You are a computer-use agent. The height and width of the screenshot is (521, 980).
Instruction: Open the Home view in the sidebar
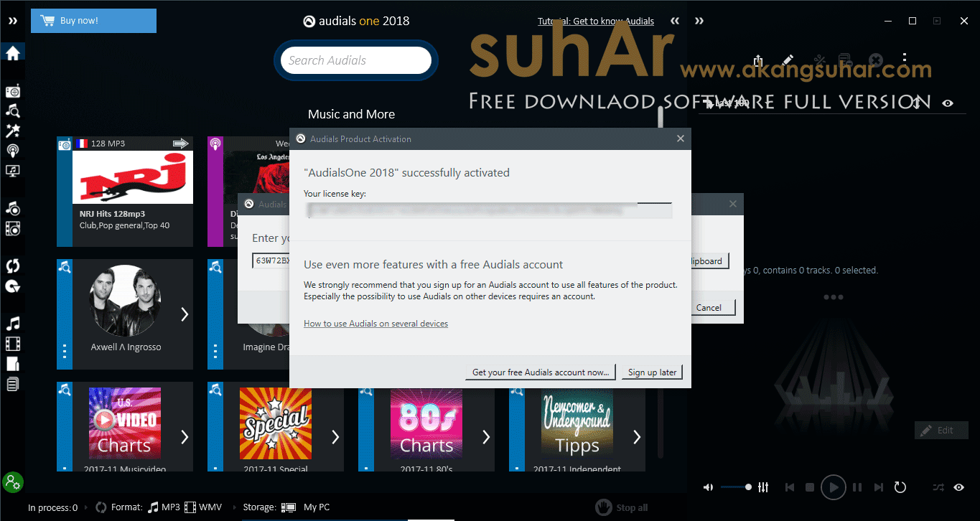click(12, 53)
